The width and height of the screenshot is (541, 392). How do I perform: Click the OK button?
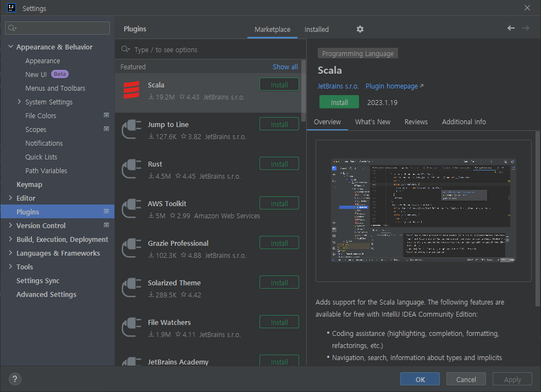(x=420, y=379)
